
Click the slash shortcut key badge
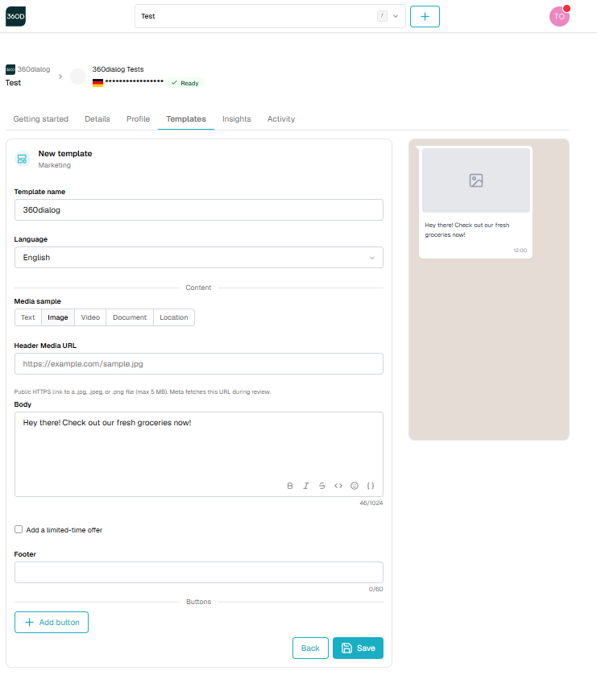(x=382, y=16)
